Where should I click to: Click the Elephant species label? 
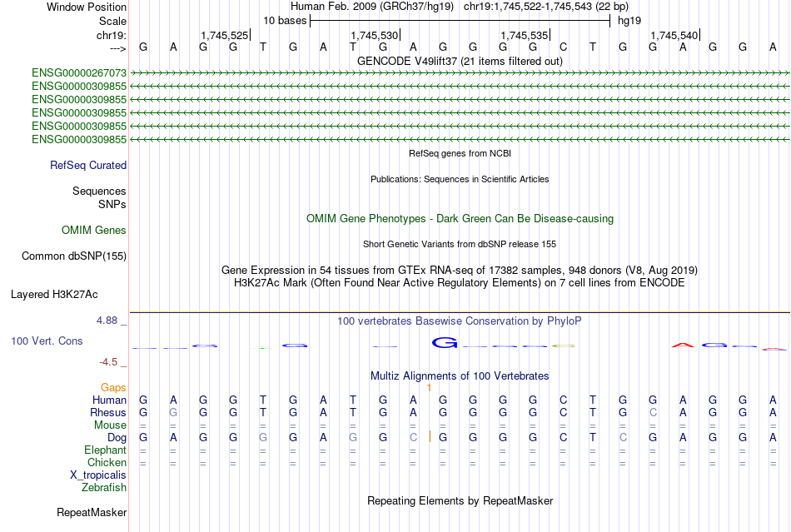(x=105, y=450)
